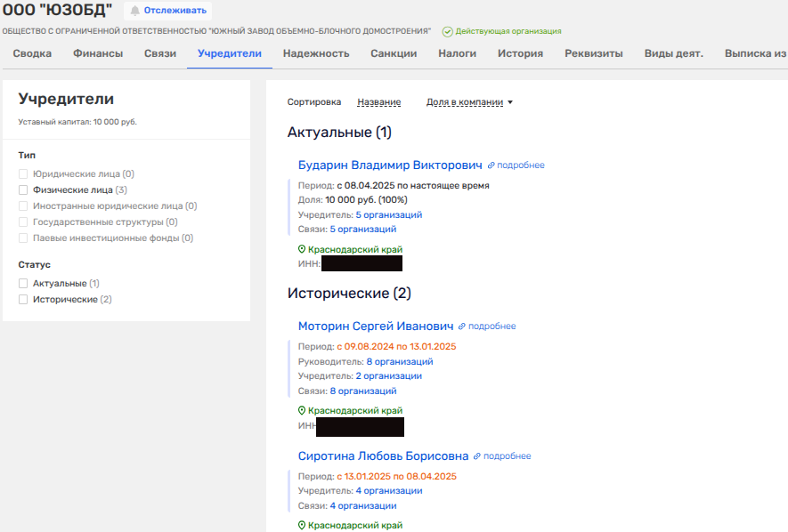Enable the Физические лица filter checkbox

[x=23, y=190]
